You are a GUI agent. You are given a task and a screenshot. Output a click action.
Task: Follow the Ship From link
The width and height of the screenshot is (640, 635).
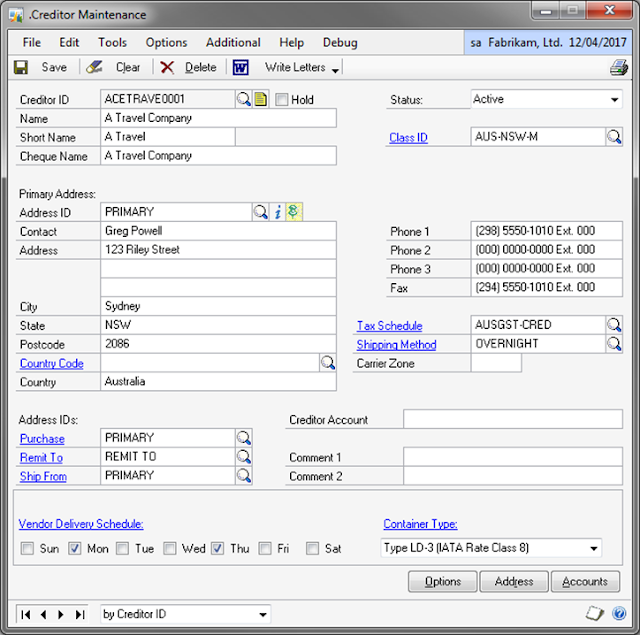pyautogui.click(x=43, y=476)
